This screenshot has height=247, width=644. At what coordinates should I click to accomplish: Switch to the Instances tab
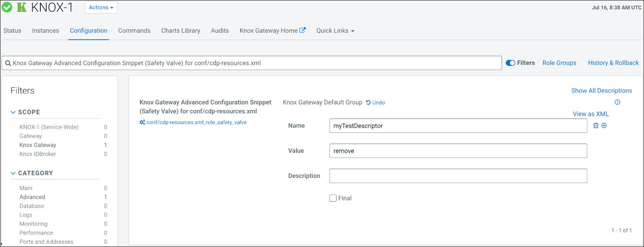tap(45, 30)
